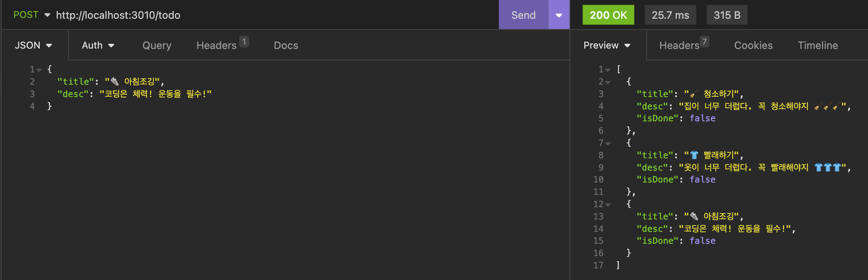This screenshot has height=280, width=868.
Task: Collapse third object at response line 12
Action: click(608, 204)
